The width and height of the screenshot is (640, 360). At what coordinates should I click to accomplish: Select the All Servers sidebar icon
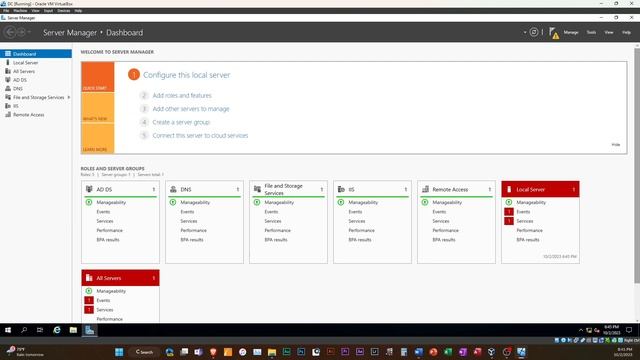point(7,71)
